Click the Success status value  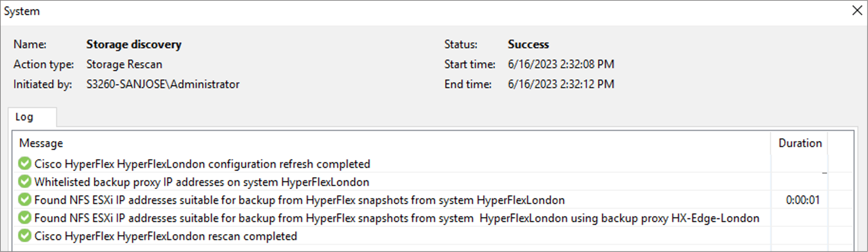(x=528, y=44)
